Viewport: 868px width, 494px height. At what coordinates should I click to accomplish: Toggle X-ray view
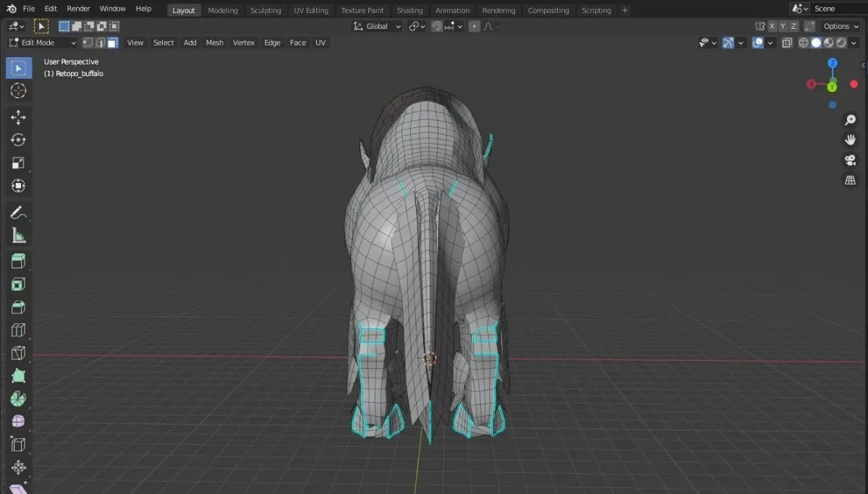click(786, 43)
